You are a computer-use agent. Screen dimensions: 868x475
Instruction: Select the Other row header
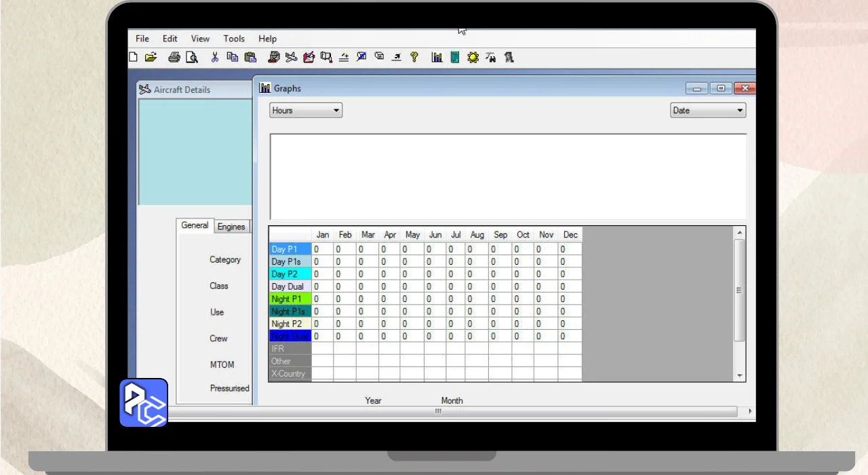(290, 361)
